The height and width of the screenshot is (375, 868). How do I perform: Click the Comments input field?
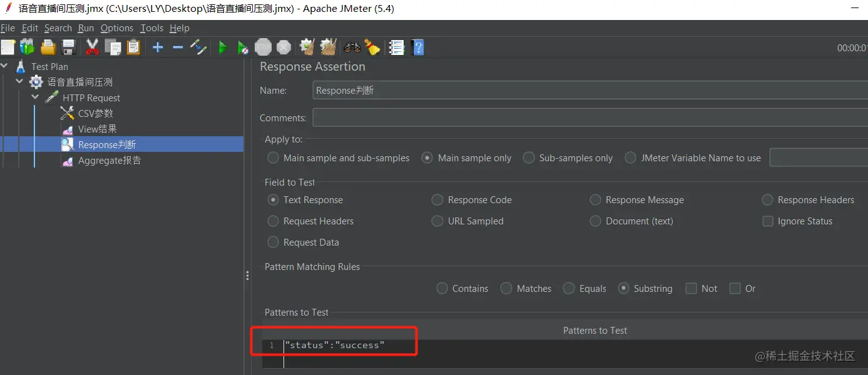[x=590, y=117]
